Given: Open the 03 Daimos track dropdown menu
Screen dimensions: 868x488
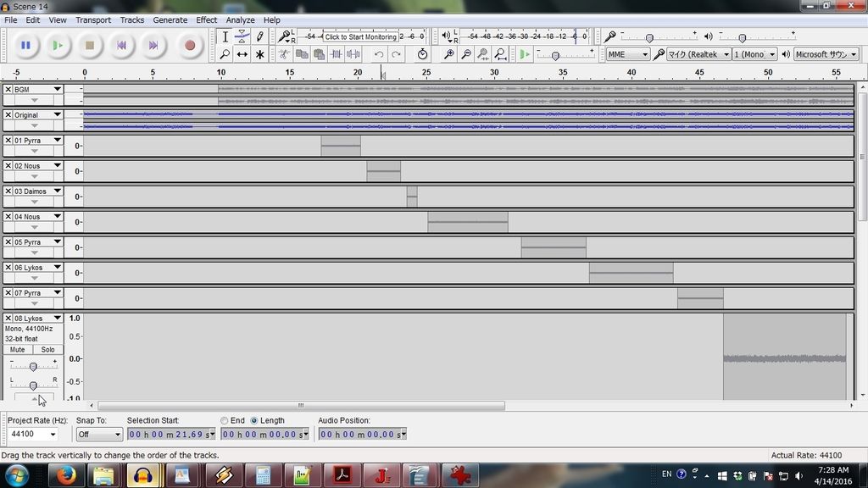Looking at the screenshot, I should 58,191.
